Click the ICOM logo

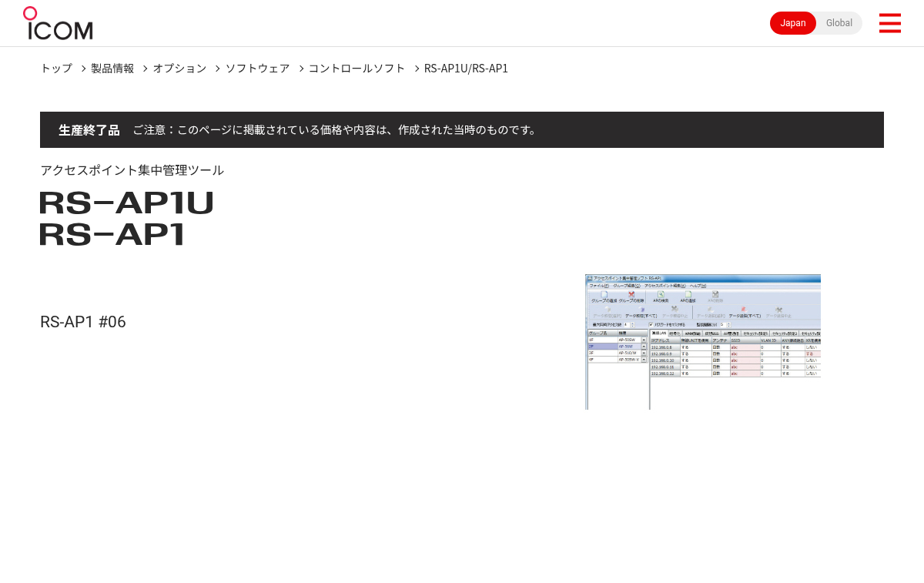click(x=58, y=23)
